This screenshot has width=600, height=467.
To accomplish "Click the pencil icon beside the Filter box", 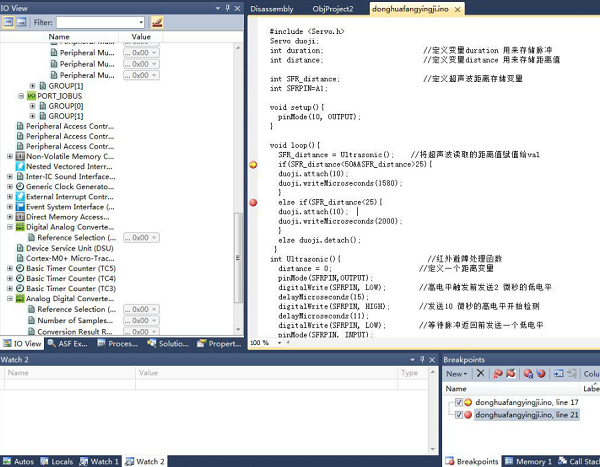I will [x=157, y=21].
